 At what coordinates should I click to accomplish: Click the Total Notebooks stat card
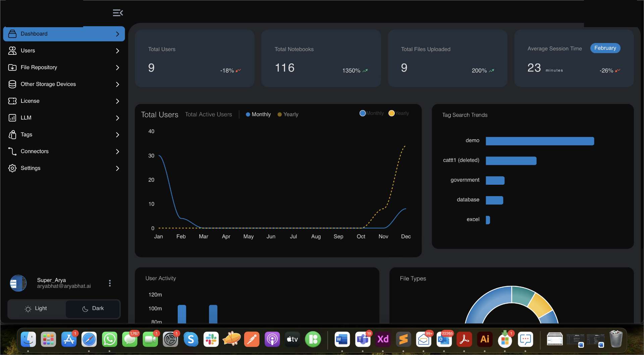point(321,58)
